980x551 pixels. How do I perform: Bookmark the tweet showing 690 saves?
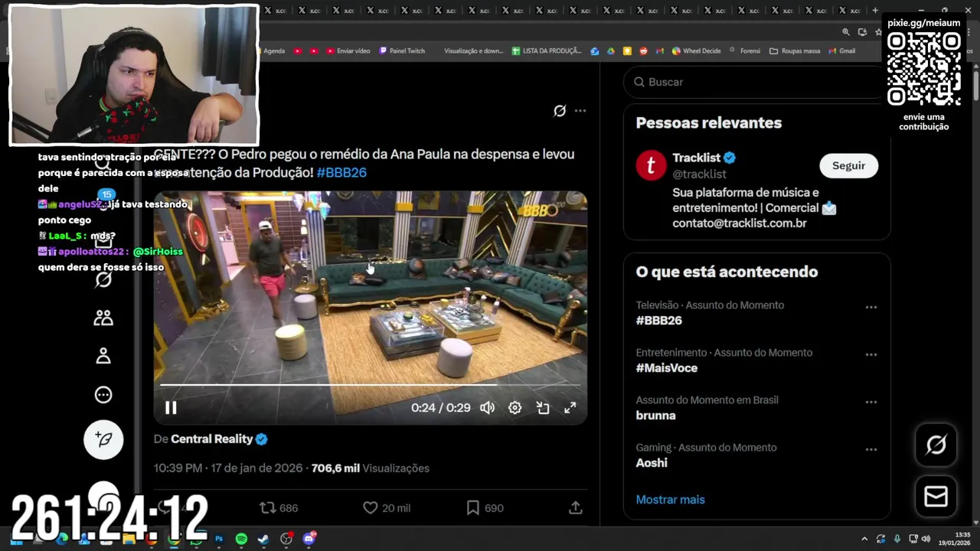tap(485, 508)
